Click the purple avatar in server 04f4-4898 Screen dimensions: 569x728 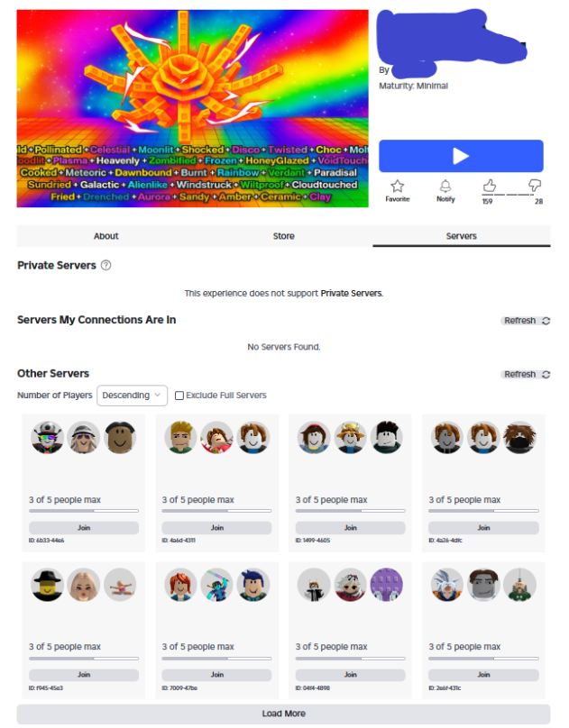coord(387,585)
